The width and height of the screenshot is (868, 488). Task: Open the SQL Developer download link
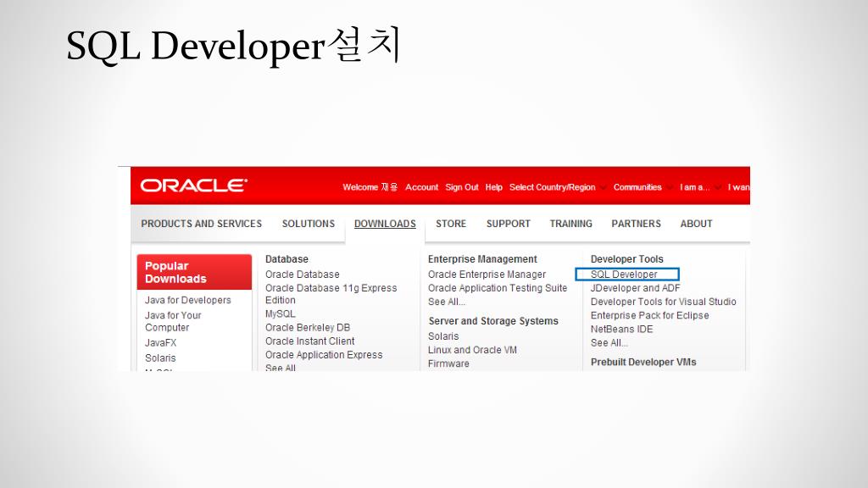click(624, 274)
